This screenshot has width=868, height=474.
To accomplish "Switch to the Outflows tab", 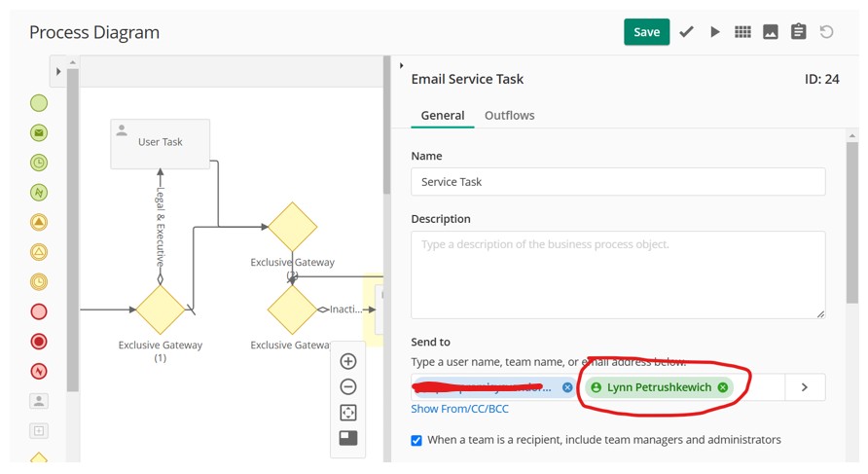I will tap(509, 115).
